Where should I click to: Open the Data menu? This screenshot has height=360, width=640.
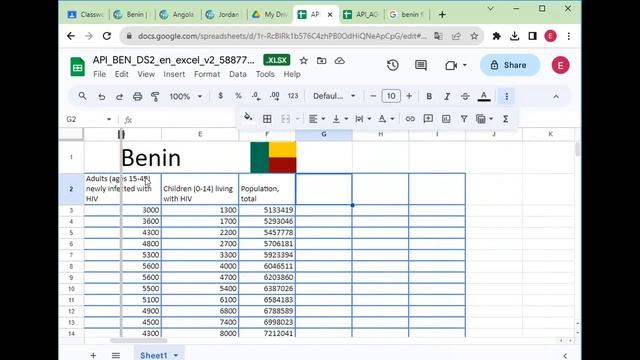click(x=238, y=74)
